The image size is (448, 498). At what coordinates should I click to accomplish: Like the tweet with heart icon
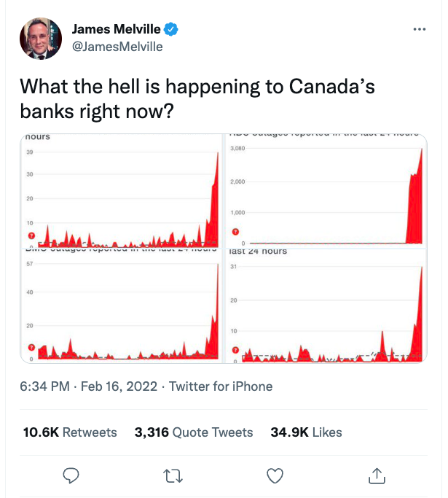tap(275, 475)
